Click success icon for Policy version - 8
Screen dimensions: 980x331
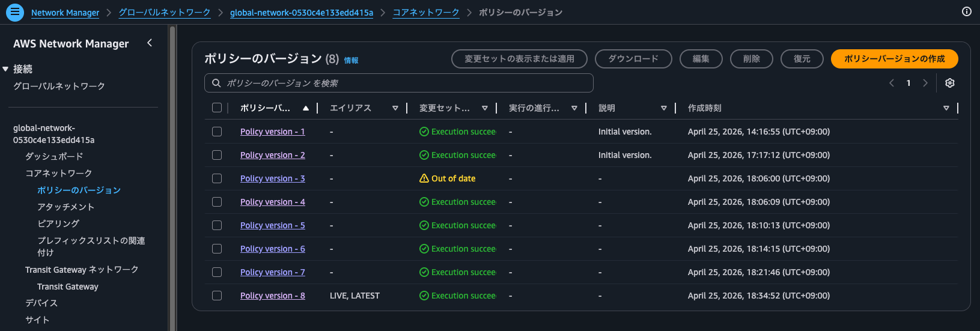tap(424, 296)
